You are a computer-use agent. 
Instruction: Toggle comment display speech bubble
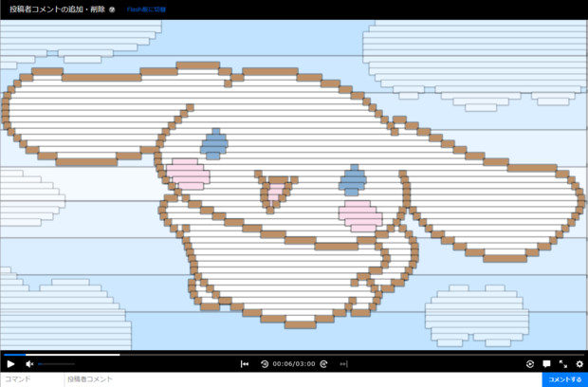pos(546,363)
